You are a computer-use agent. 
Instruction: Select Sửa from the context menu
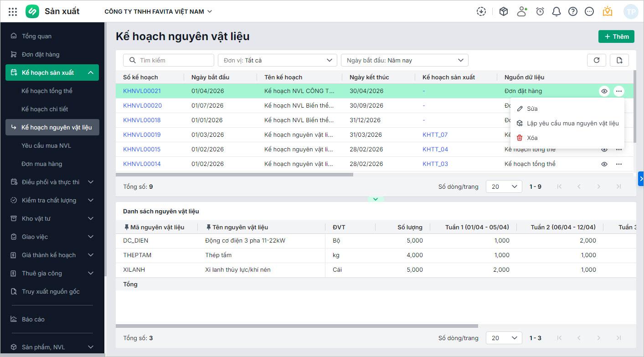[x=532, y=109]
